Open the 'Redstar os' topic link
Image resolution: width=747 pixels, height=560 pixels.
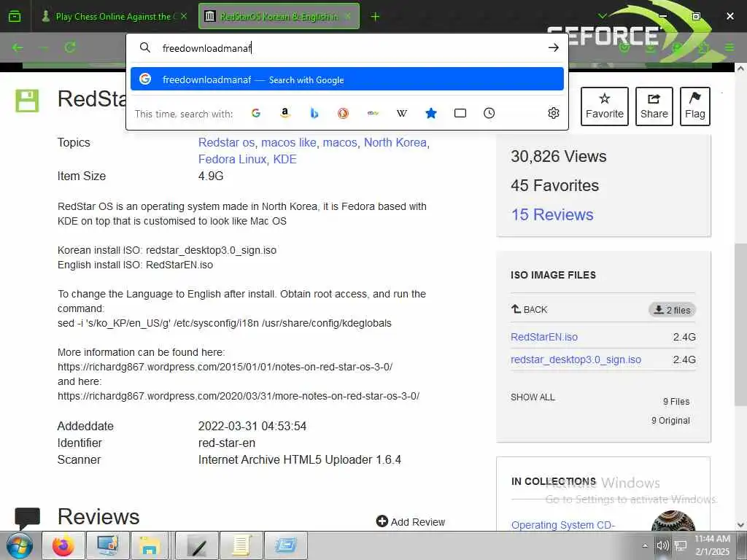tap(226, 142)
